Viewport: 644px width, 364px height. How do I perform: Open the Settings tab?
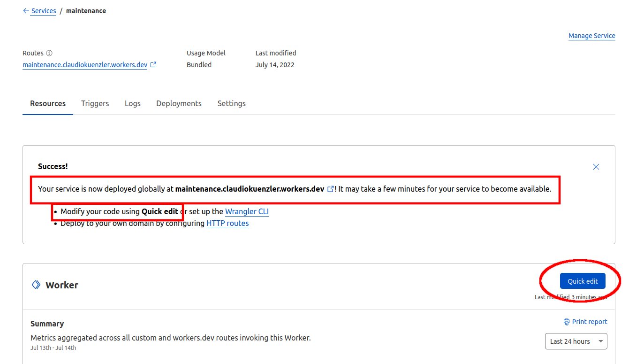[231, 103]
